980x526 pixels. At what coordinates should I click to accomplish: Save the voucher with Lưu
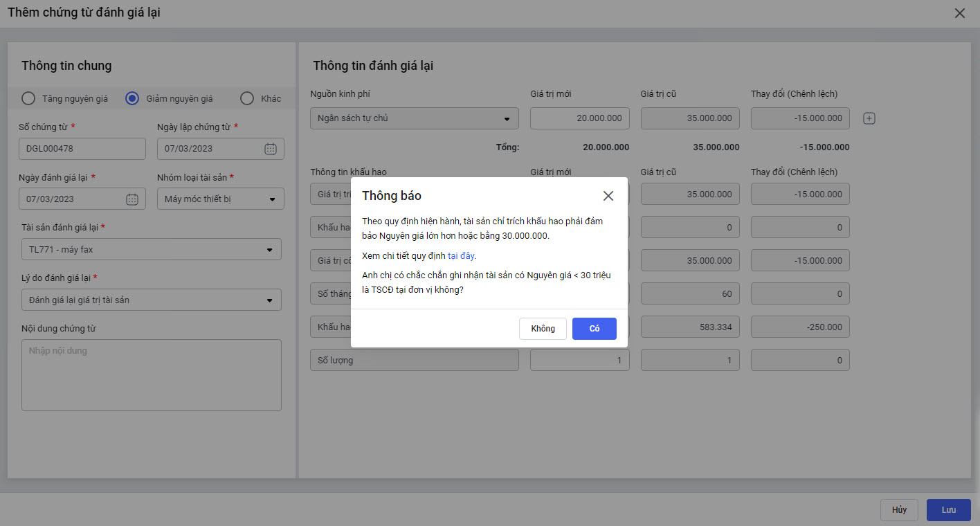pyautogui.click(x=948, y=510)
